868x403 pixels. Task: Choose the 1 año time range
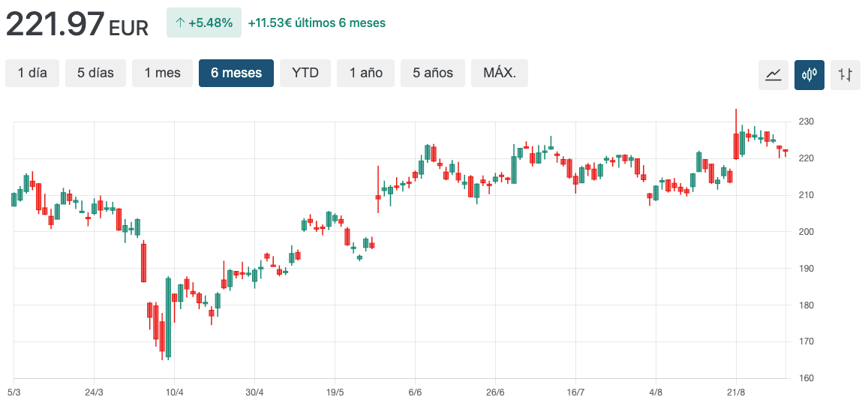tap(365, 73)
